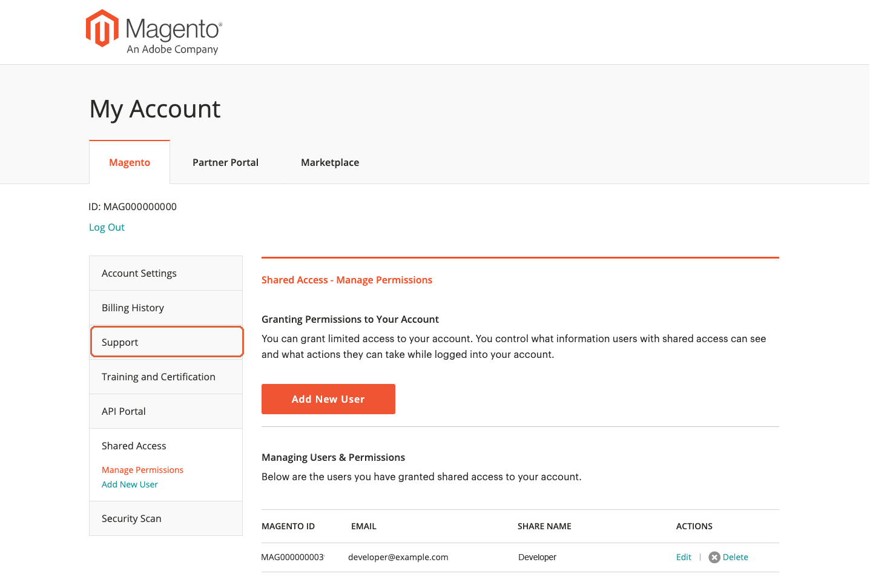Image resolution: width=870 pixels, height=588 pixels.
Task: Click the ACTIONS column header
Action: pyautogui.click(x=694, y=526)
